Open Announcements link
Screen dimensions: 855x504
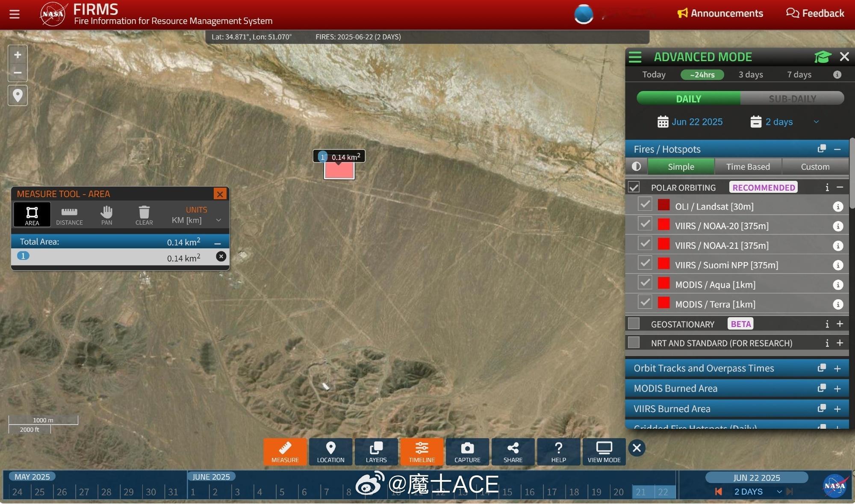720,13
